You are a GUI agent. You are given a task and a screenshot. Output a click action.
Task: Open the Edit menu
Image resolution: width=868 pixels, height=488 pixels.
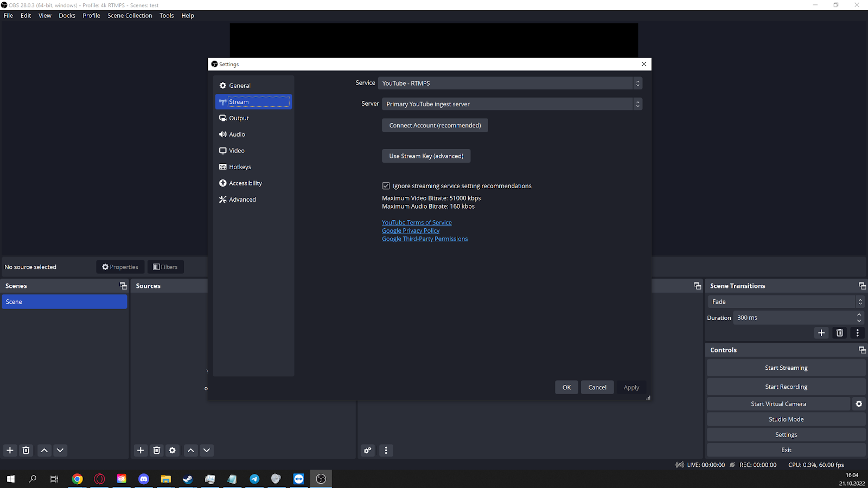25,16
